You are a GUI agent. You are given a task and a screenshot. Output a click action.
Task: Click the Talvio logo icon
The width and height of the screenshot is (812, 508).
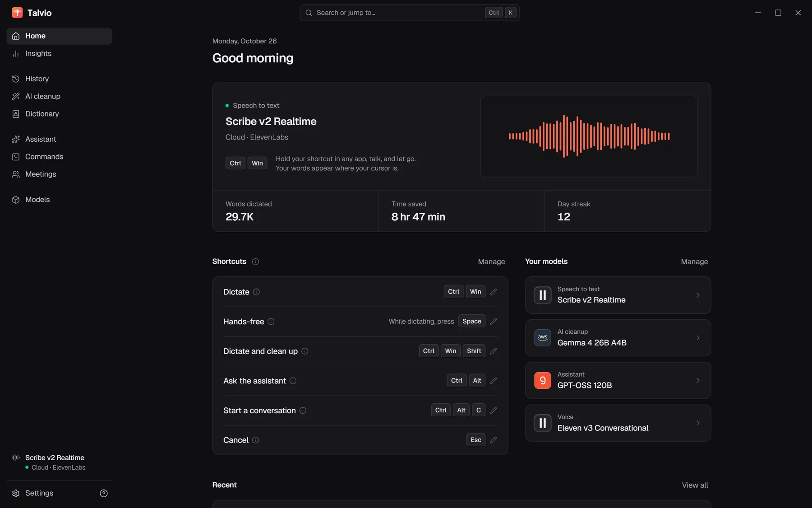click(x=17, y=13)
